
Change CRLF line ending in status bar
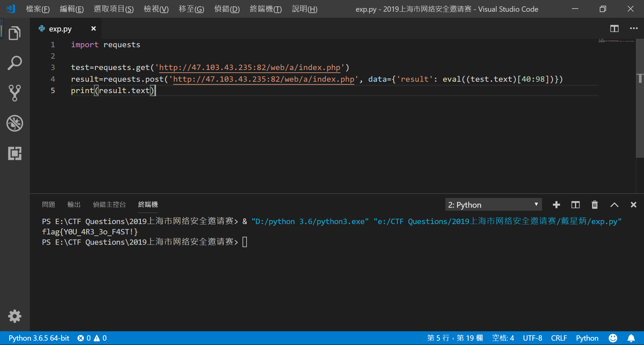click(559, 338)
